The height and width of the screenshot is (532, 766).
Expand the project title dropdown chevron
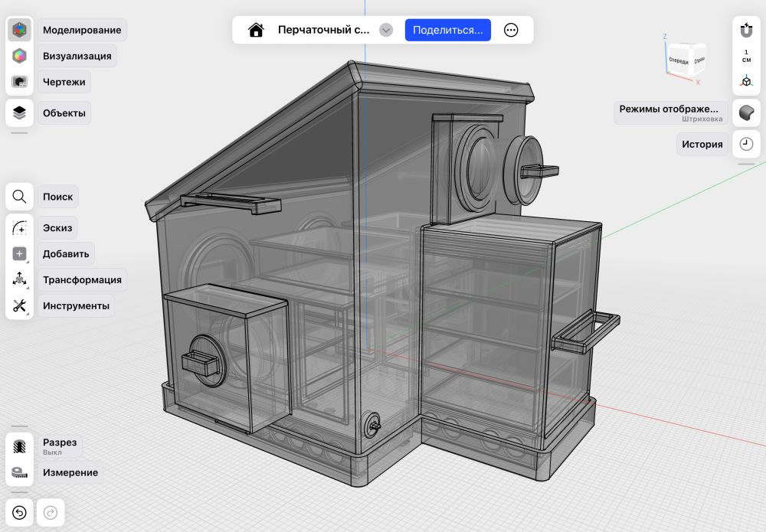(x=386, y=31)
